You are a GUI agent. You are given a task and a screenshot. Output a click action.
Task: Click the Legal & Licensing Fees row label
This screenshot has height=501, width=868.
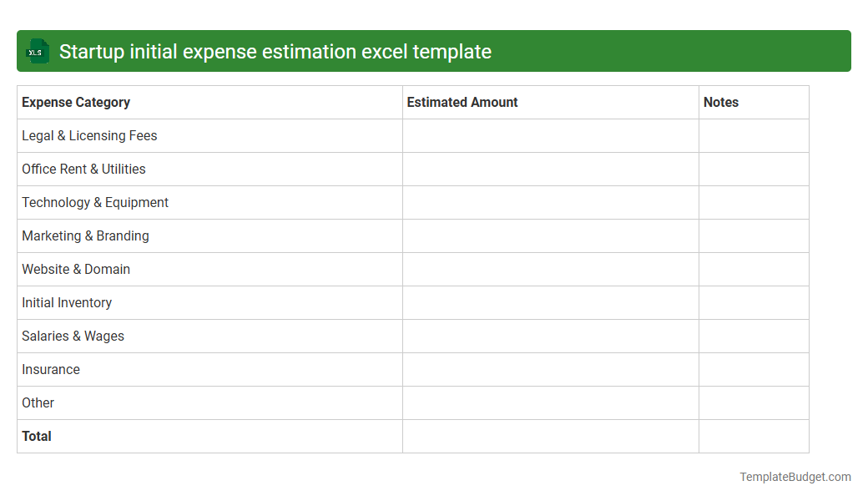pyautogui.click(x=89, y=135)
